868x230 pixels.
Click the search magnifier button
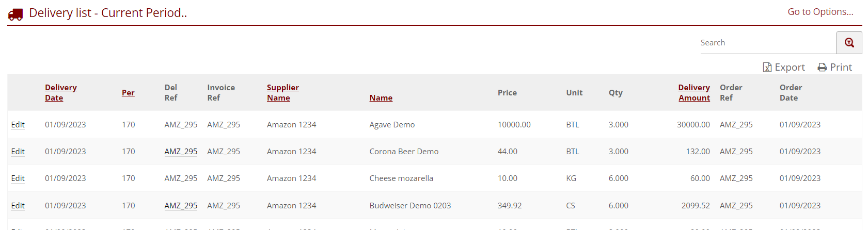(849, 43)
